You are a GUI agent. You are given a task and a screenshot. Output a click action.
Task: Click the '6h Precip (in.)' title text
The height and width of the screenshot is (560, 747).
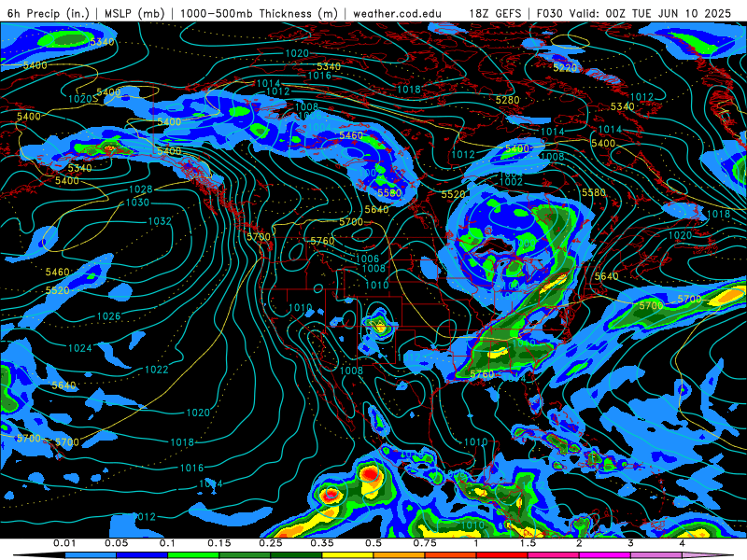click(49, 13)
